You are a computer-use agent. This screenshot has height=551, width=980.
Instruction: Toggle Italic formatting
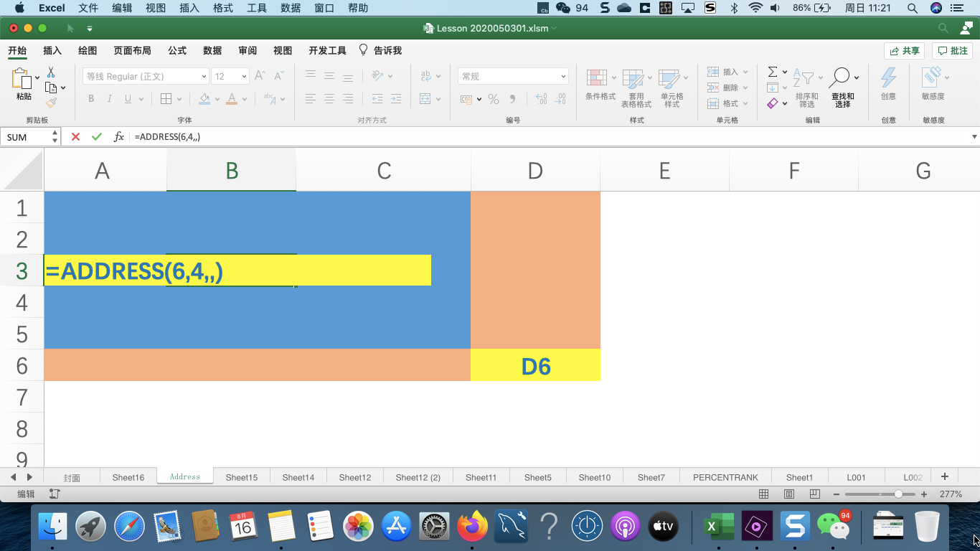click(110, 99)
